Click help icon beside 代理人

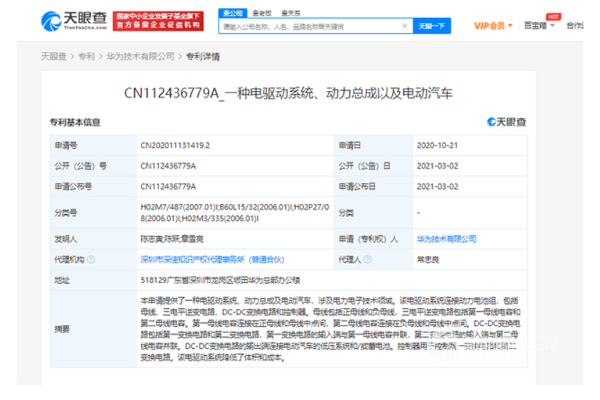point(367,260)
